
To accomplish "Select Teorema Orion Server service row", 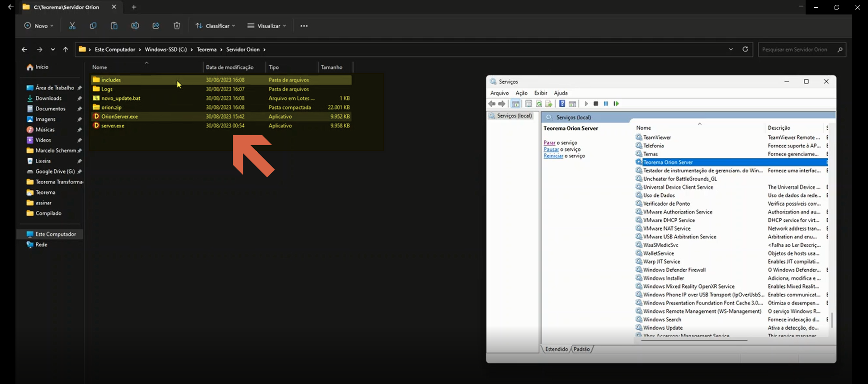I will pos(731,162).
